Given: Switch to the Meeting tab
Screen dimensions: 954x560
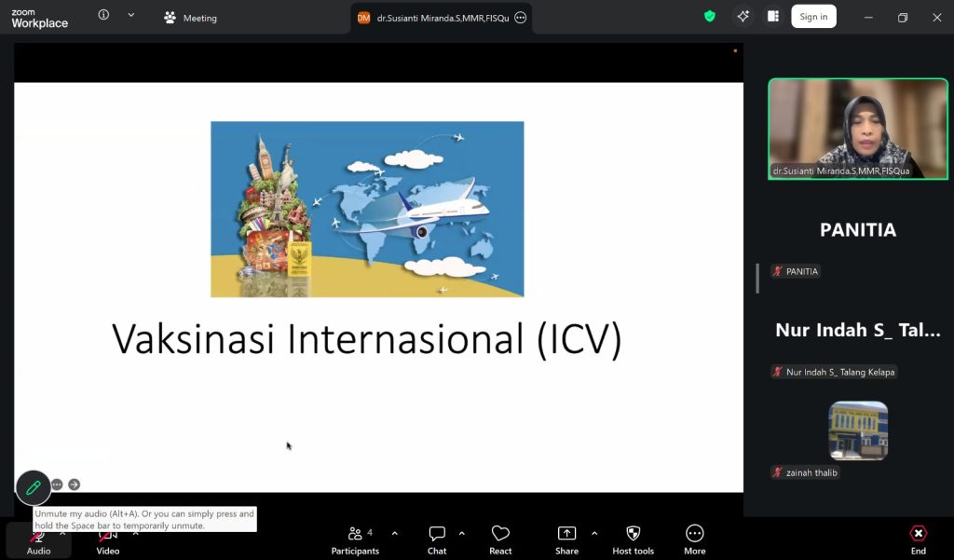Looking at the screenshot, I should 191,18.
